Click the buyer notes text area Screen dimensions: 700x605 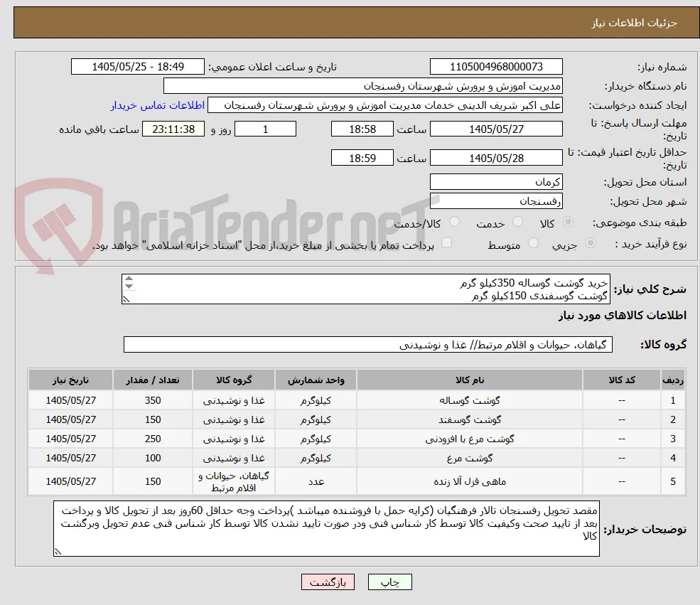tap(326, 528)
